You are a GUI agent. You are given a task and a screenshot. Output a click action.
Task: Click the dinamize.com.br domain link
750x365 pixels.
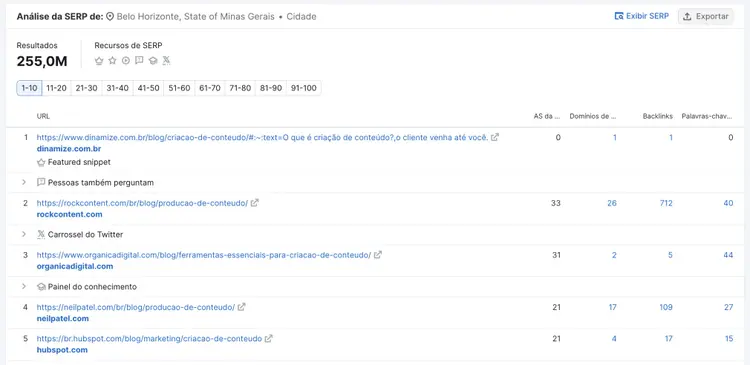pyautogui.click(x=69, y=149)
